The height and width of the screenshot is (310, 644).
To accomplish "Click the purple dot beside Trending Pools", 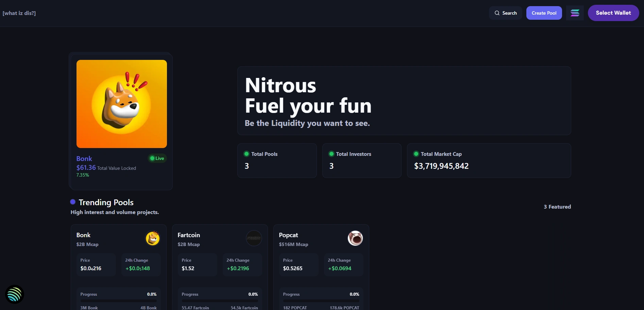I will [x=73, y=202].
